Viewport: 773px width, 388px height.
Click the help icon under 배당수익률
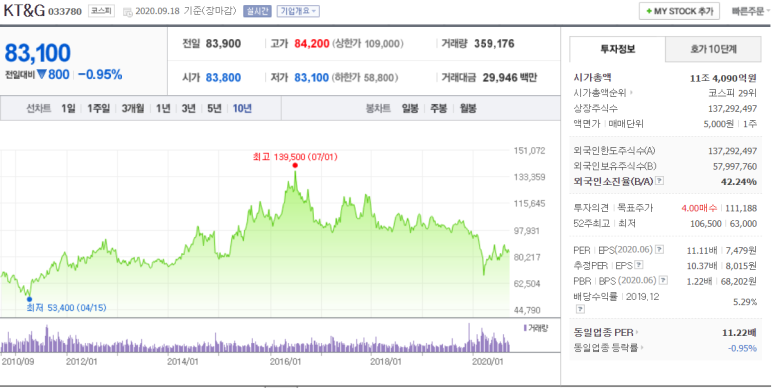tap(580, 309)
